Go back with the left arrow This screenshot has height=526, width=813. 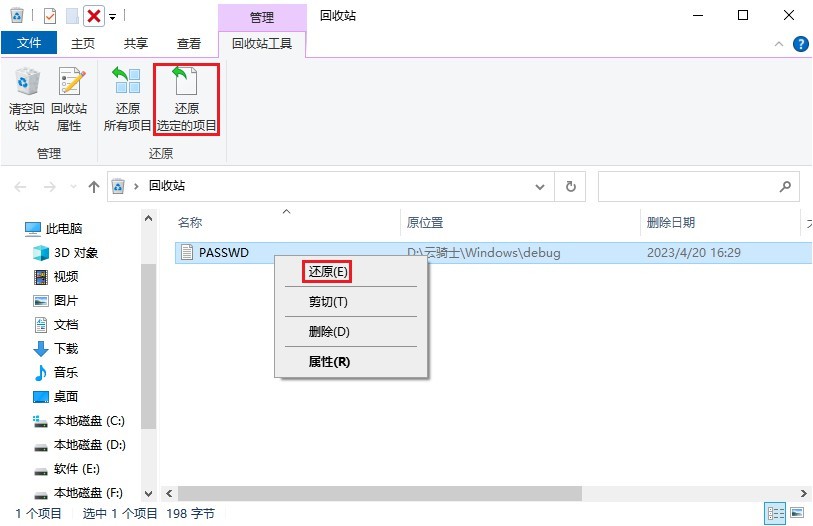point(20,187)
